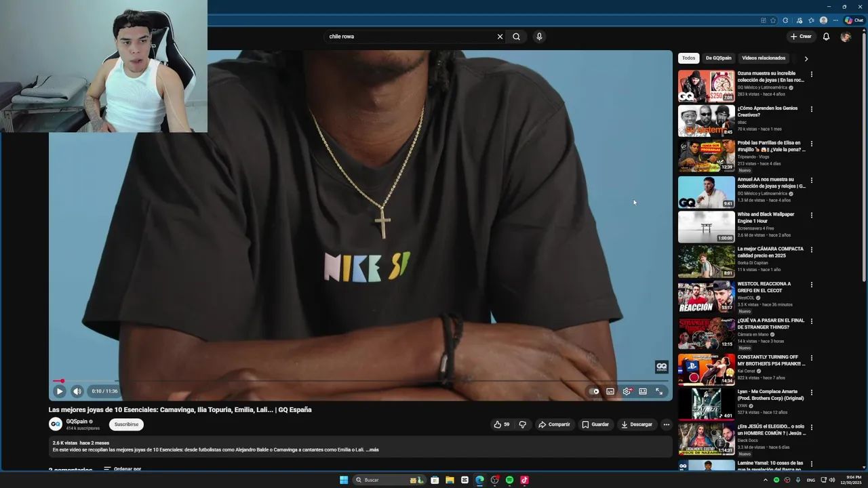Screen dimensions: 868x488
Task: Open File Explorer from taskbar
Action: [x=450, y=480]
